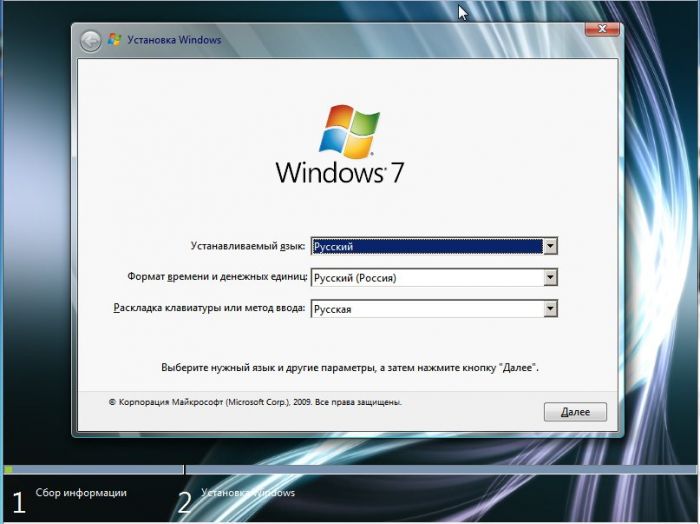Close the Установка Windows dialog
The width and height of the screenshot is (700, 524).
click(x=602, y=29)
